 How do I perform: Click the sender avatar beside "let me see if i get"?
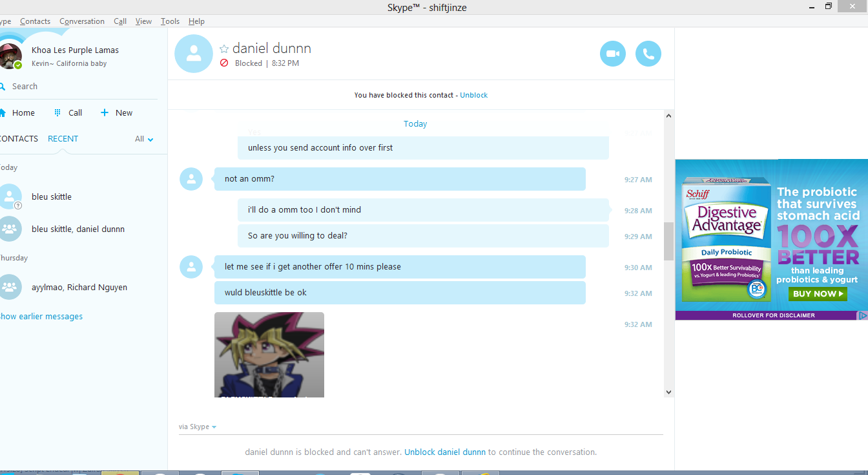tap(191, 267)
